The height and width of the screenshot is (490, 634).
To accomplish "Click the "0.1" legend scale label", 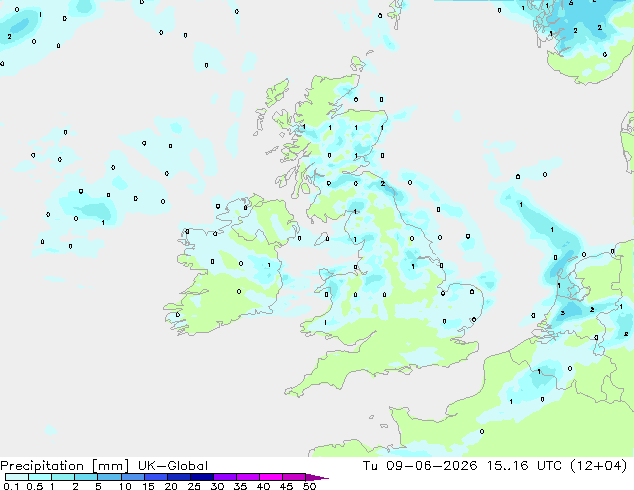I will [x=11, y=486].
